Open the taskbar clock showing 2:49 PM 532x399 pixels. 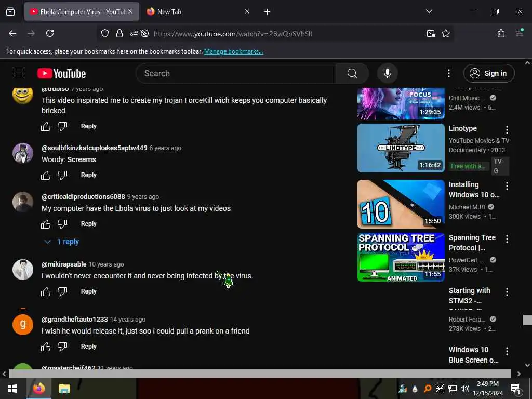tap(487, 389)
